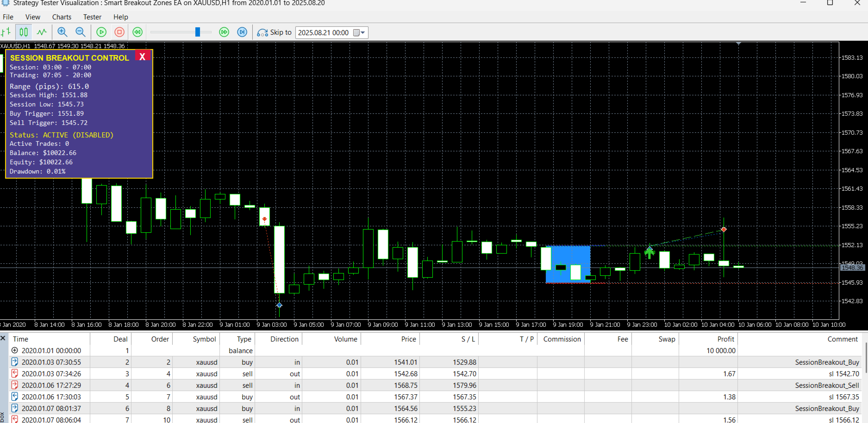Close the deals toolbox panel
Screen dimensions: 868x423
pos(3,338)
